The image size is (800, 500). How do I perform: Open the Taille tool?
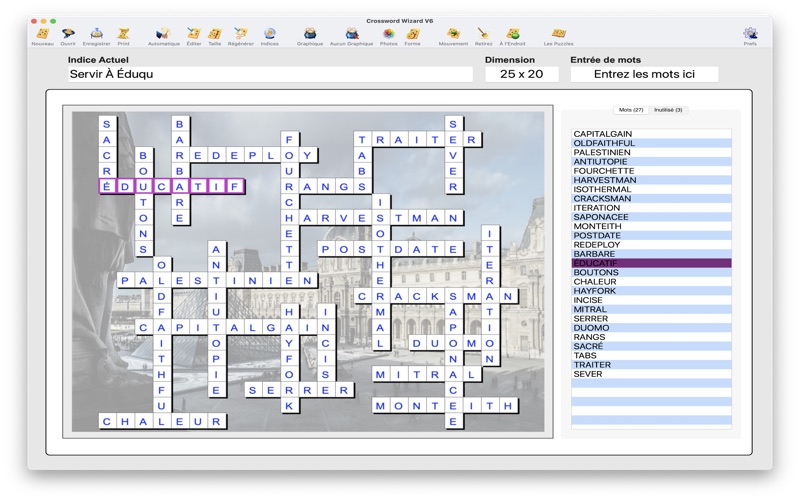point(214,34)
